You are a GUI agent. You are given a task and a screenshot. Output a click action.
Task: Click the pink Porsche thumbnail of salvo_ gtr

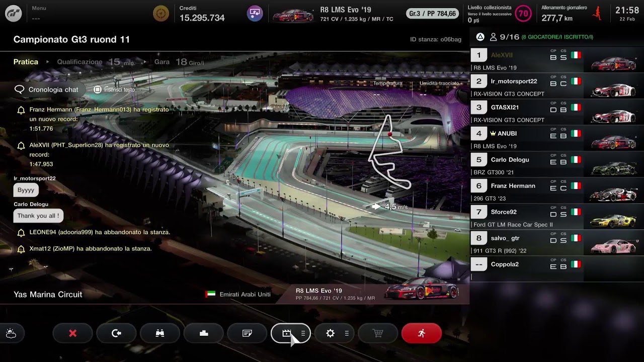click(x=614, y=246)
